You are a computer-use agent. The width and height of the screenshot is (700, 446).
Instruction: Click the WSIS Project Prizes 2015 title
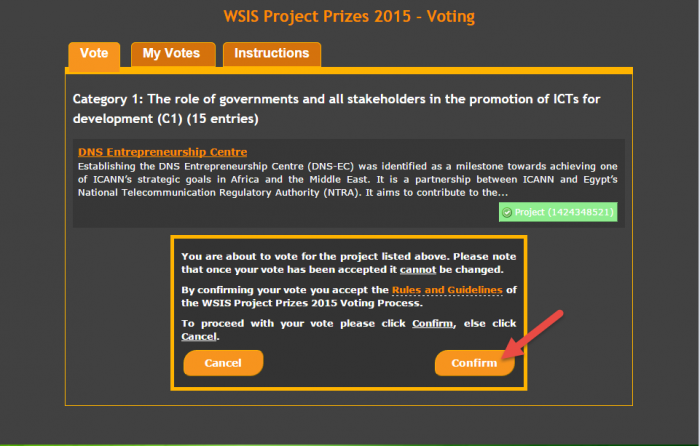[x=349, y=17]
